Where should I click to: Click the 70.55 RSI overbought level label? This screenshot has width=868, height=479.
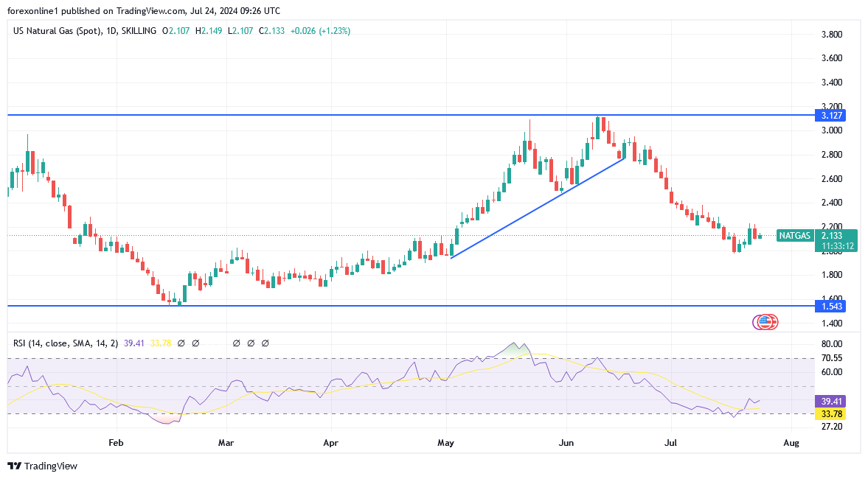coord(833,358)
